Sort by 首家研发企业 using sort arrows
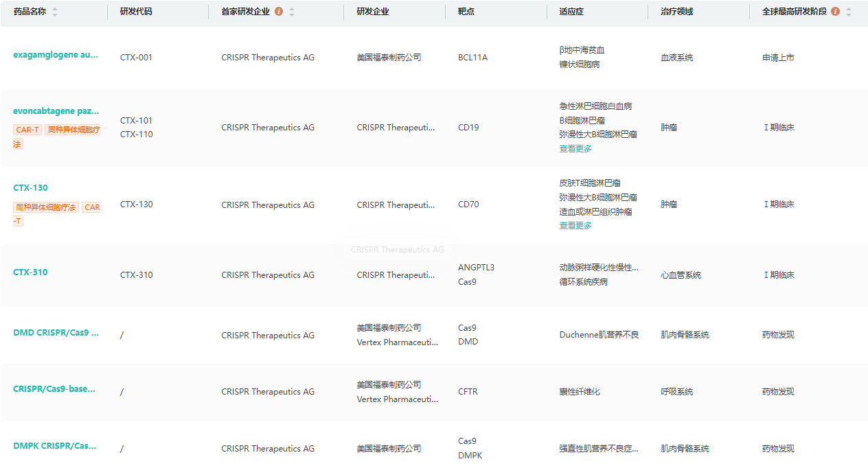 [292, 12]
